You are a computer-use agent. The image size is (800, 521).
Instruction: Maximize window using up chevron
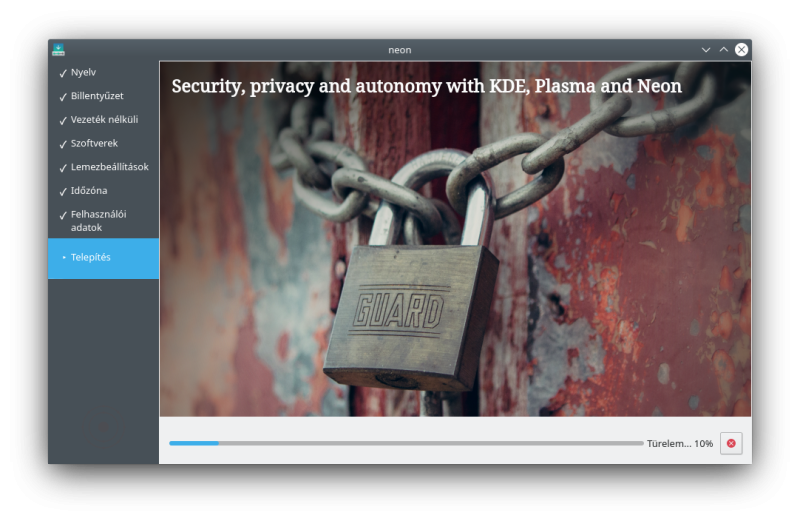point(723,49)
